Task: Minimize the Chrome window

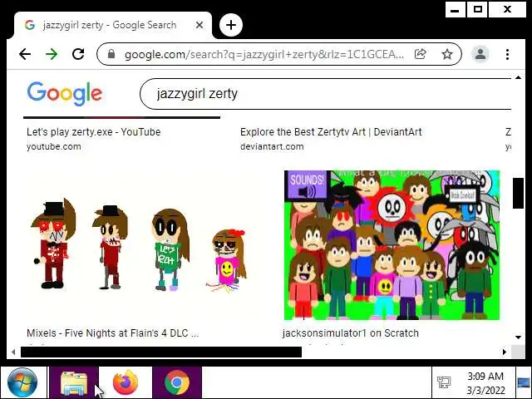Action: (455, 9)
